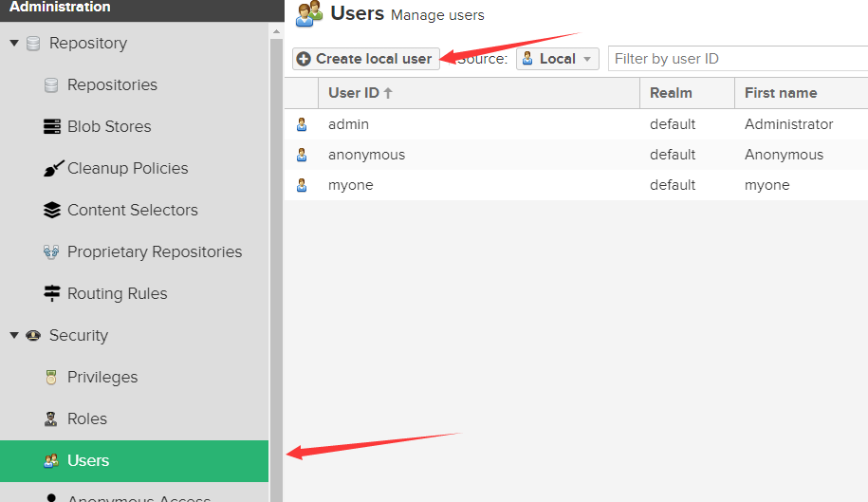Collapse the Security tree section
Image resolution: width=868 pixels, height=502 pixels.
[x=14, y=336]
